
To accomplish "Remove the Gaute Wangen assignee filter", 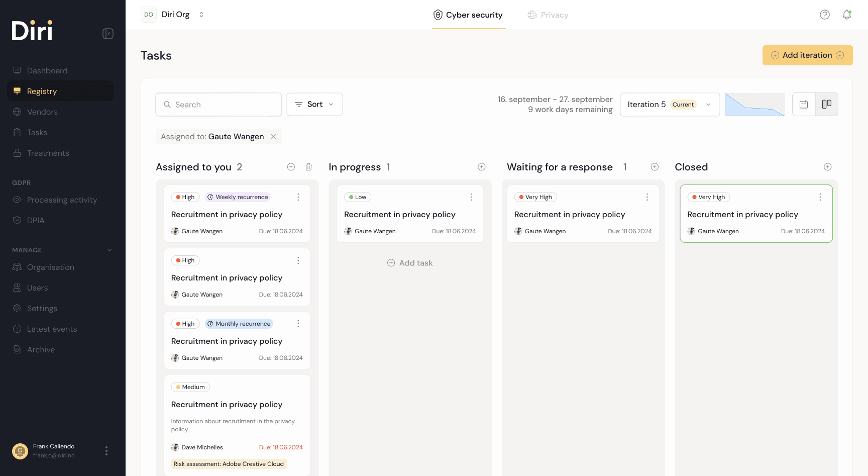I will pos(273,137).
